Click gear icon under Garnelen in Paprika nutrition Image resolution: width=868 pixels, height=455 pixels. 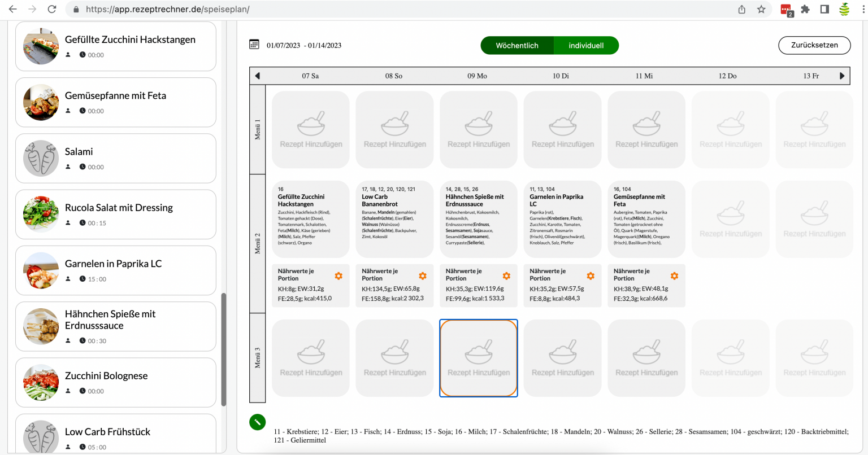(591, 276)
